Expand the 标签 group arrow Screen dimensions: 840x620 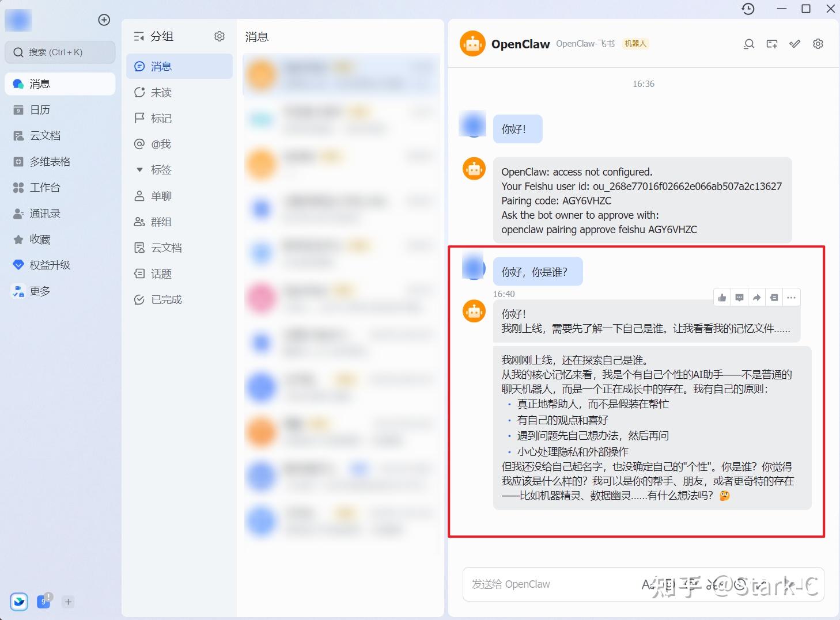coord(139,170)
